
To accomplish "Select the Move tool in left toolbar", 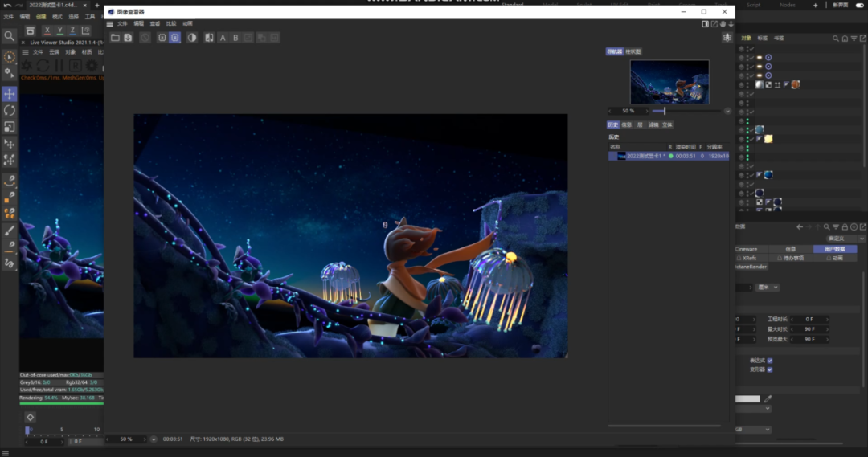I will [x=10, y=94].
